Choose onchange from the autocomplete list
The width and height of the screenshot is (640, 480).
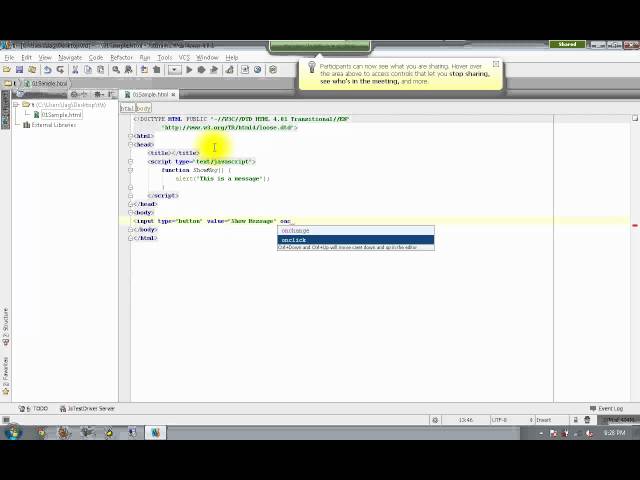point(356,231)
